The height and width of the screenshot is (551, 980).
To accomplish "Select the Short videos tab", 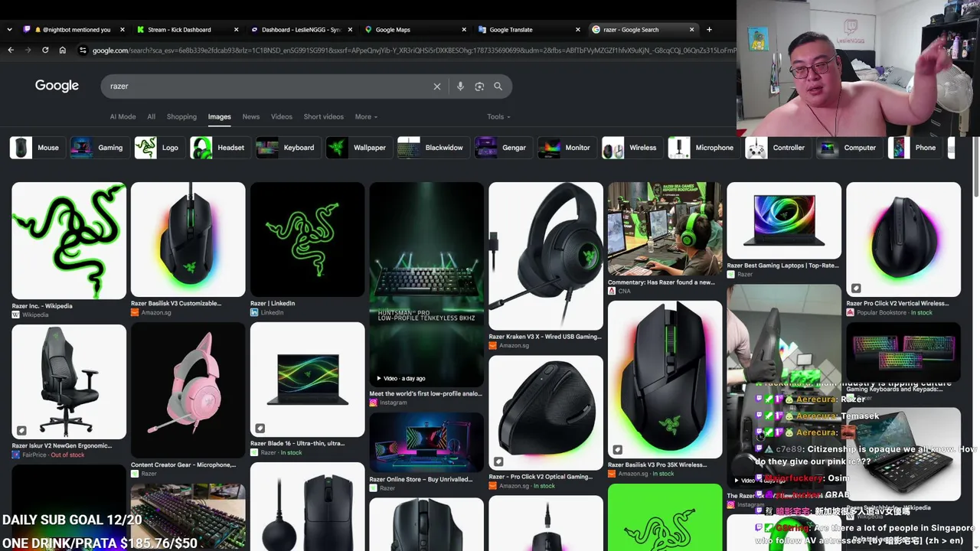I will 324,117.
